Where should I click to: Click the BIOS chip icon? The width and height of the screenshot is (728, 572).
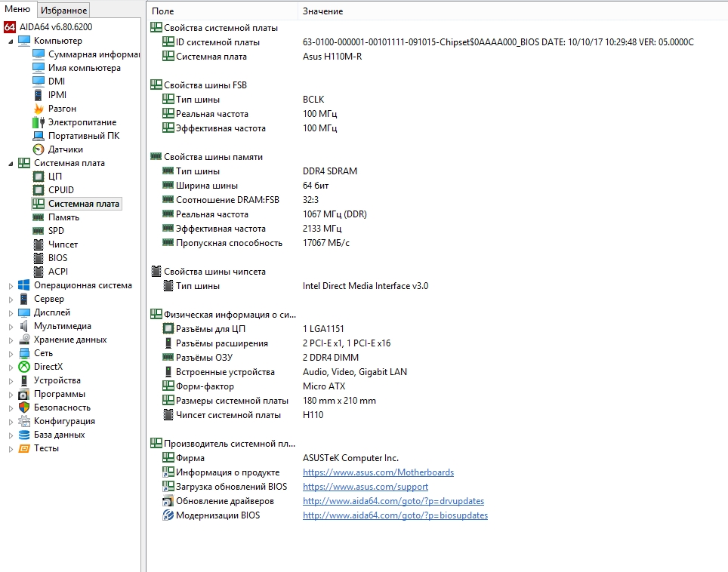pos(39,258)
